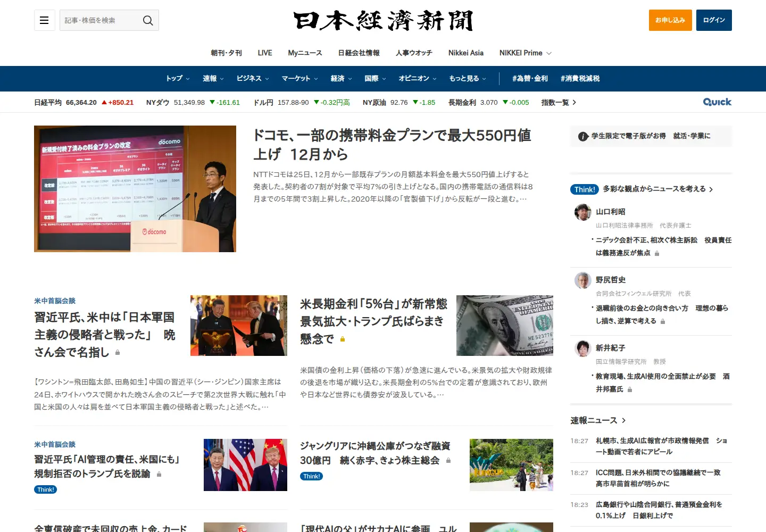Open 日経会社情報
Viewport: 766px width, 532px height.
(359, 53)
